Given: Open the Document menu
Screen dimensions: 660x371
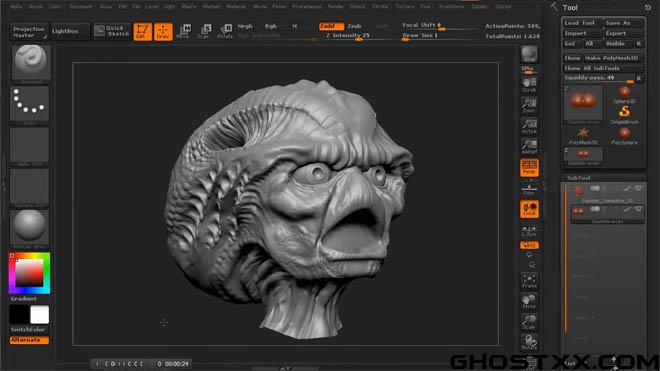Looking at the screenshot, I should pyautogui.click(x=80, y=6).
